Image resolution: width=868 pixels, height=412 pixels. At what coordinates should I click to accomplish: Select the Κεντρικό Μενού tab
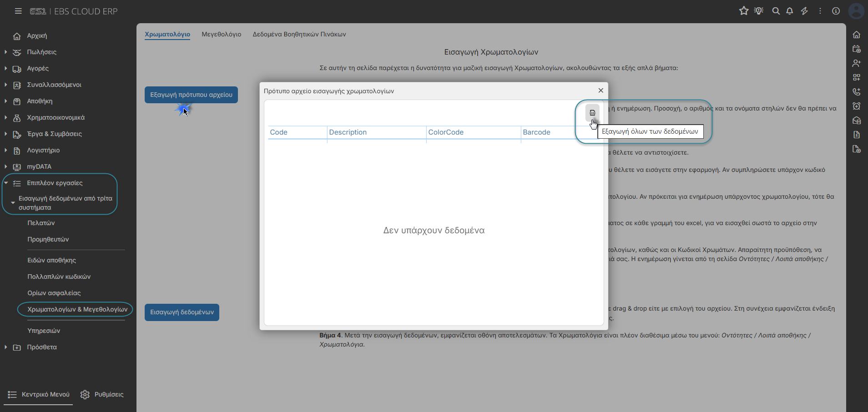[x=38, y=395]
